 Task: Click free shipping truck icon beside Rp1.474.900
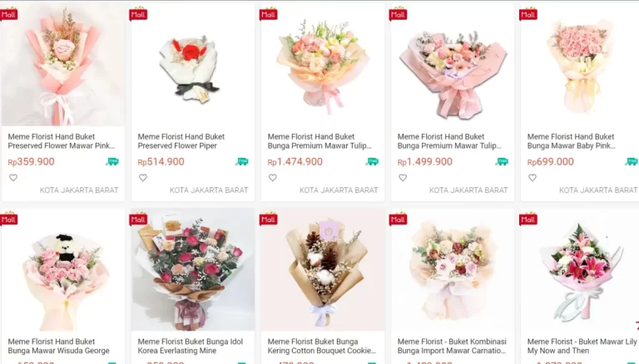point(372,162)
